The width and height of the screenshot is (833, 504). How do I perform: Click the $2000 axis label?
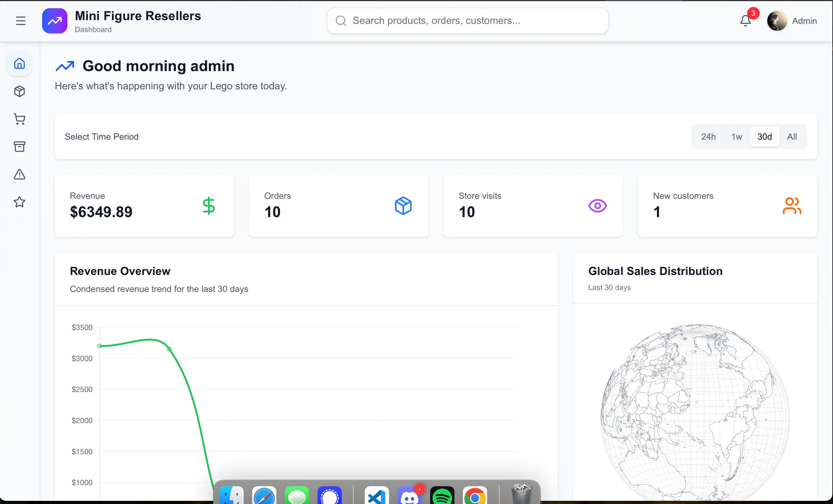coord(82,421)
